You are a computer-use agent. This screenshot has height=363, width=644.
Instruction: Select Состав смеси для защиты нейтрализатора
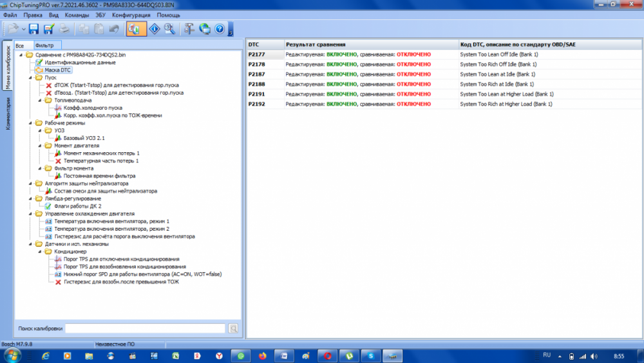(106, 191)
